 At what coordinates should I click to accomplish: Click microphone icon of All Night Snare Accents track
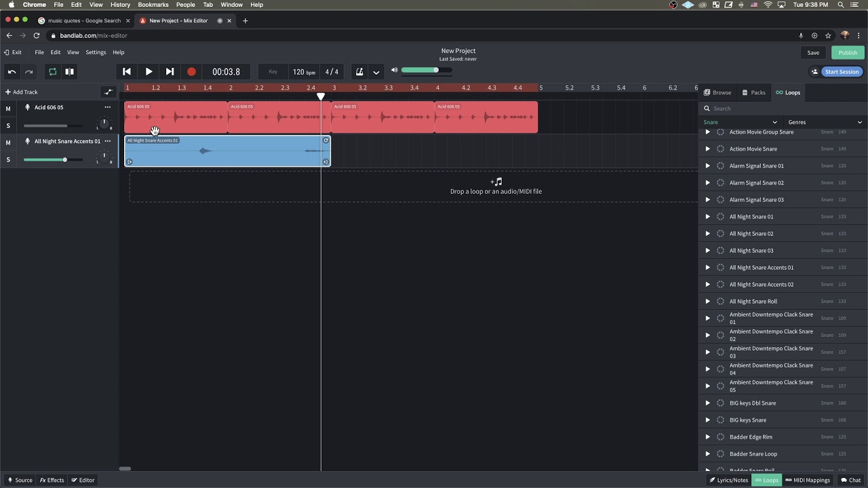click(x=27, y=141)
